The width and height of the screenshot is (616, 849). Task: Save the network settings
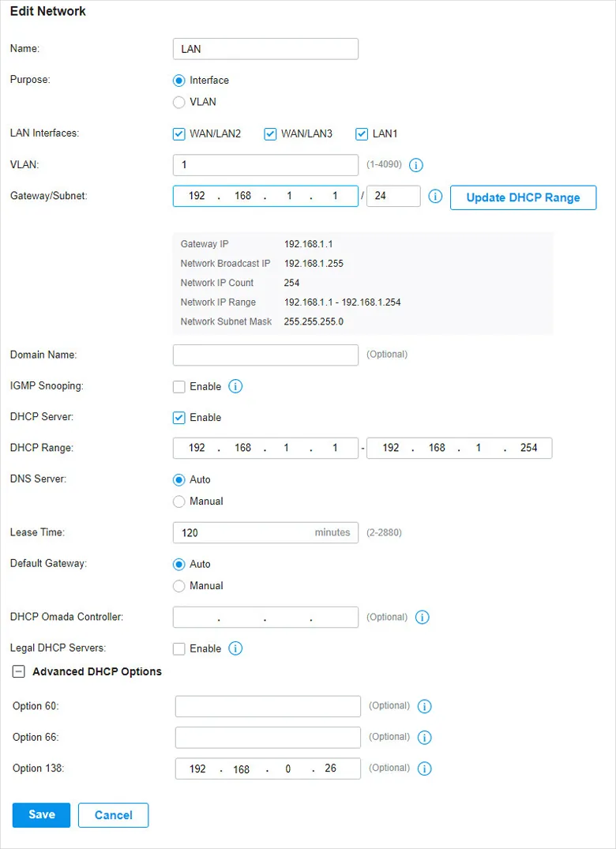tap(40, 814)
